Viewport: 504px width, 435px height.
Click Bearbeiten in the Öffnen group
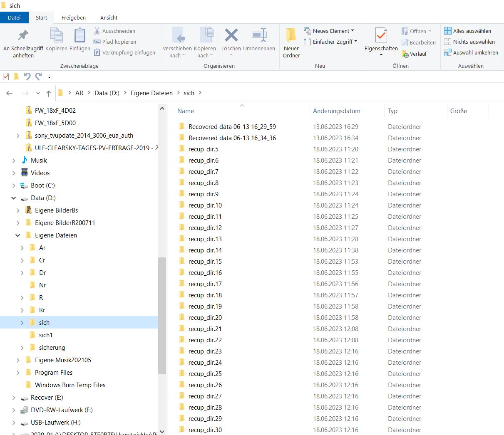tap(419, 42)
